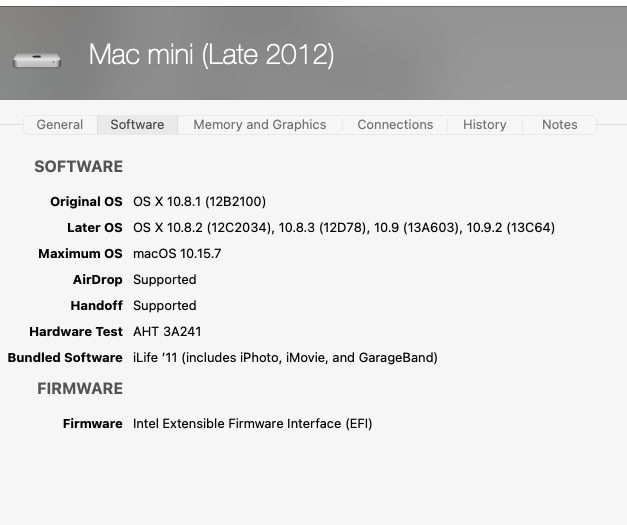Show the History tab
This screenshot has height=525, width=627.
tap(484, 125)
